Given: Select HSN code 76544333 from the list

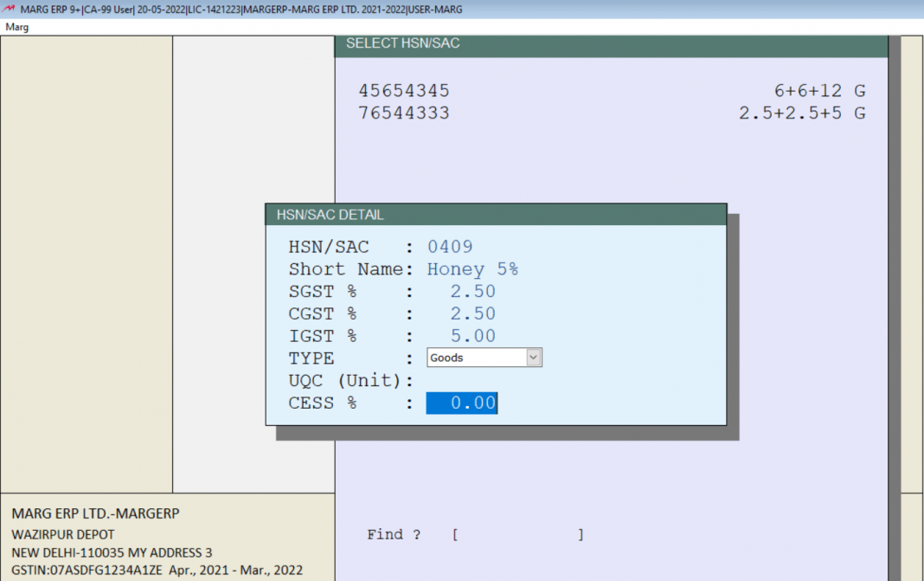Looking at the screenshot, I should [x=404, y=113].
